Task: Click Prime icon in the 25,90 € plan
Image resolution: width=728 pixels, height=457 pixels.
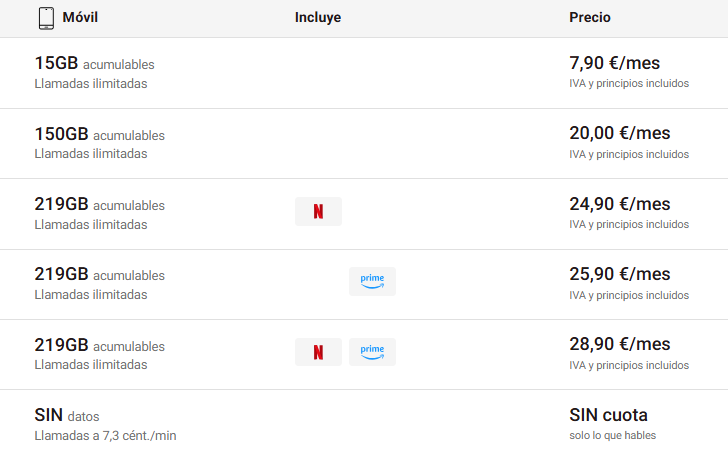Action: click(x=372, y=282)
